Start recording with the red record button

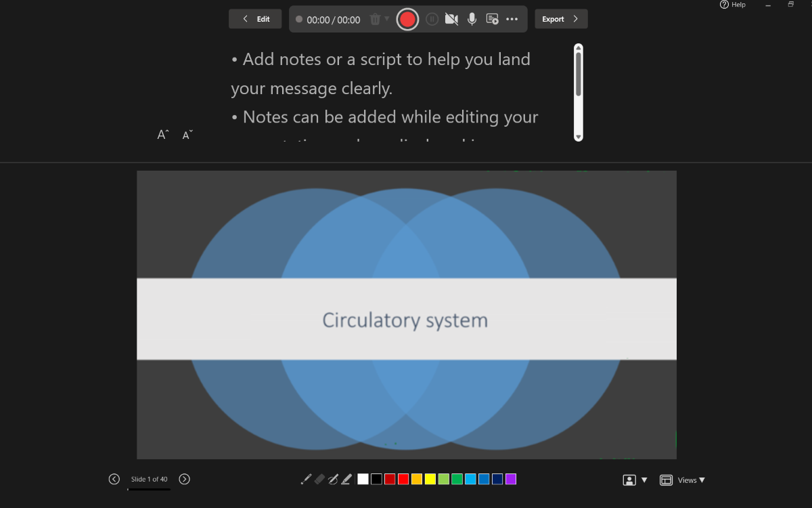pos(407,19)
